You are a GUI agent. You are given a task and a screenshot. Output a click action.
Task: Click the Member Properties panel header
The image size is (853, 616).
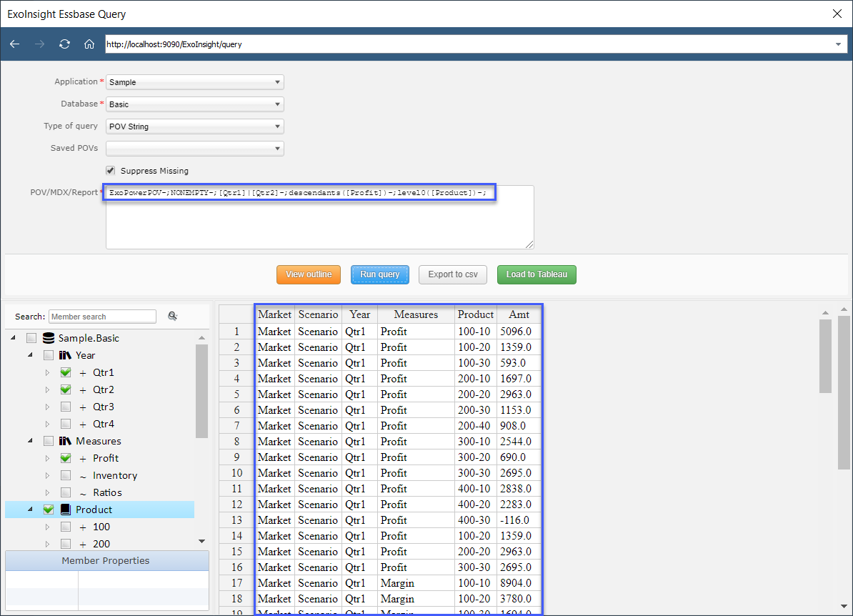coord(107,560)
